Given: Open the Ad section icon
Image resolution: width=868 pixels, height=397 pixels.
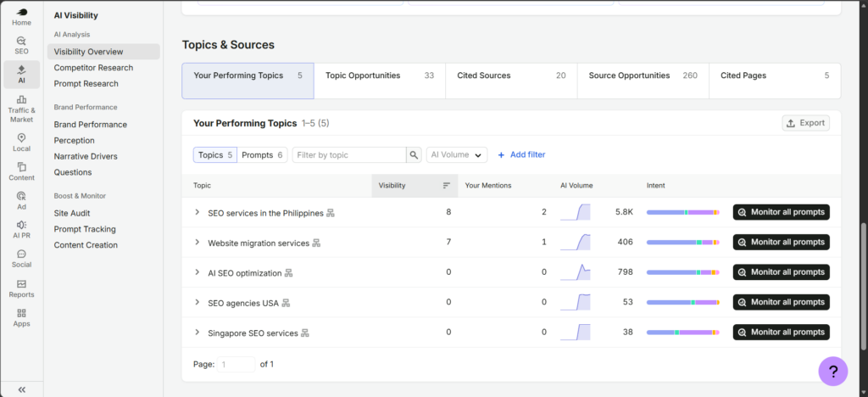Looking at the screenshot, I should click(21, 200).
